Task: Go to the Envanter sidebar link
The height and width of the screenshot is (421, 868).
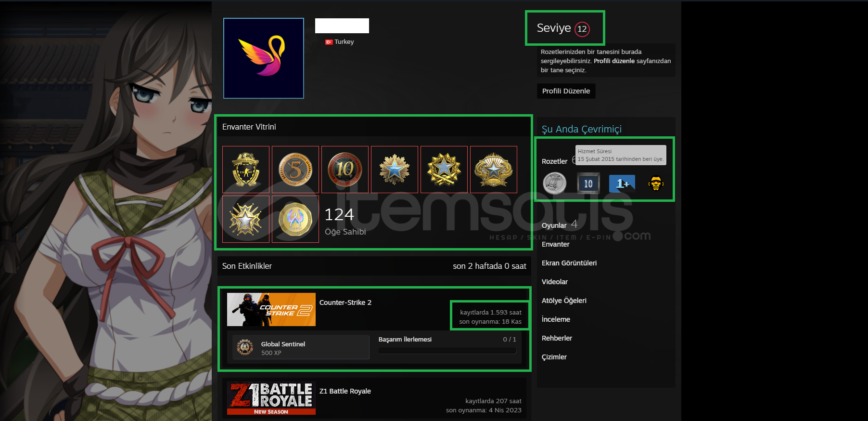Action: click(556, 244)
